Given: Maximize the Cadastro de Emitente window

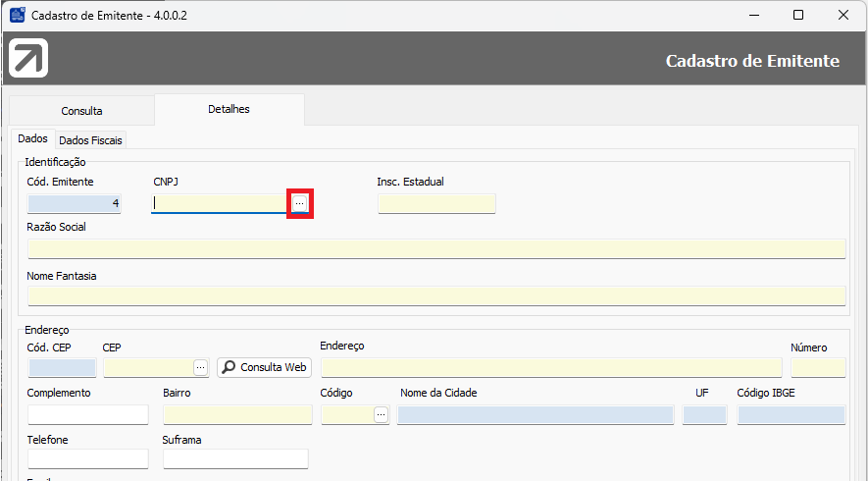Looking at the screenshot, I should 798,16.
